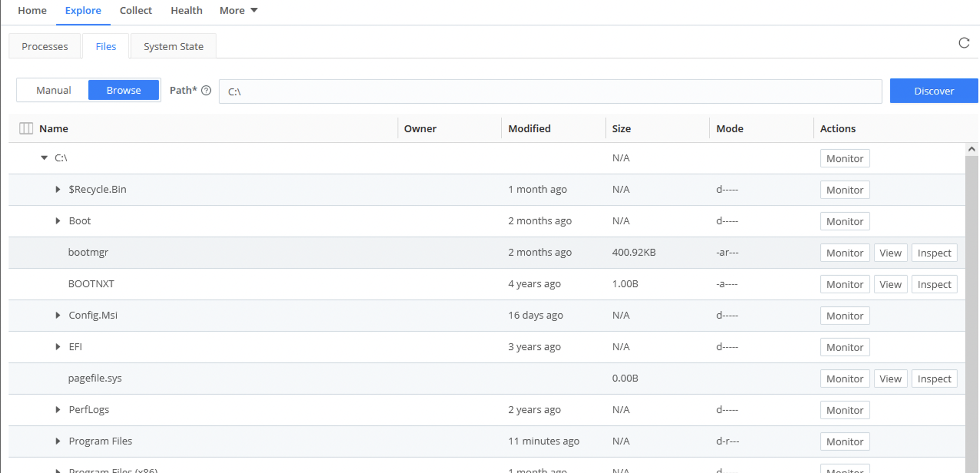
Task: Switch to Manual path entry mode
Action: pos(53,90)
